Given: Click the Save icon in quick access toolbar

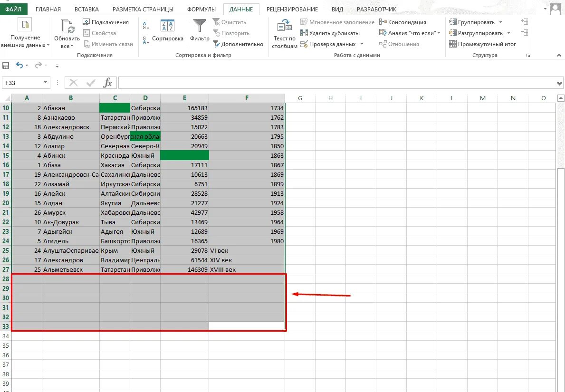Looking at the screenshot, I should (x=6, y=66).
